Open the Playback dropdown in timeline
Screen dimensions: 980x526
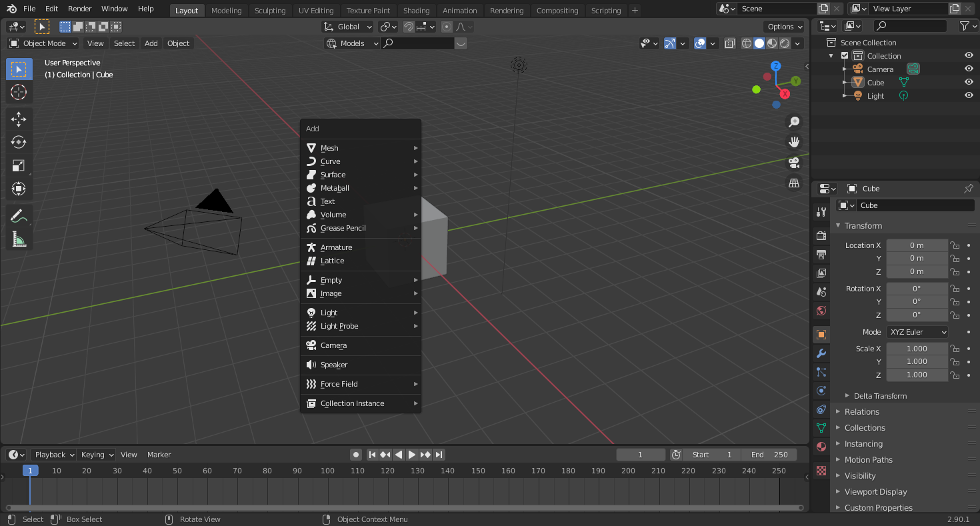click(53, 455)
